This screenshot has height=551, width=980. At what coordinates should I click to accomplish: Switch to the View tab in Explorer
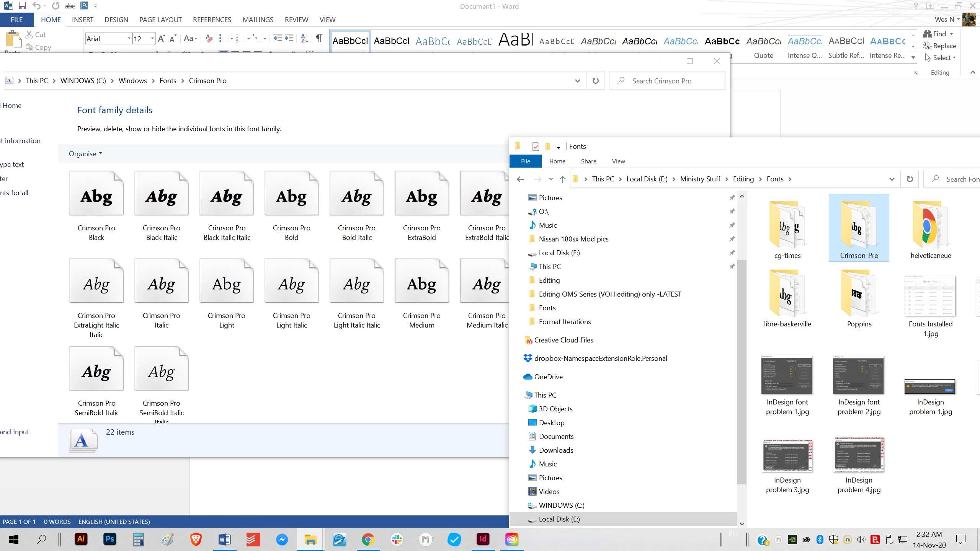(618, 161)
